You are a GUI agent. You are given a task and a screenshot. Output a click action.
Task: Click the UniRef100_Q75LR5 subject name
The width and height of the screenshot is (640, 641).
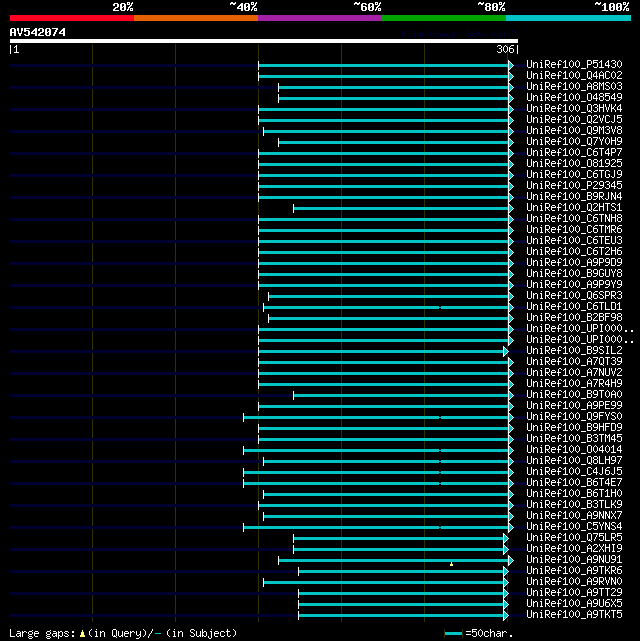(x=574, y=538)
